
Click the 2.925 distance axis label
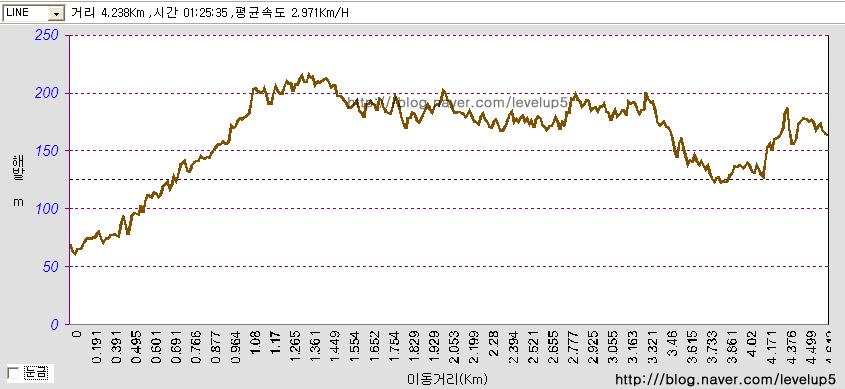pyautogui.click(x=594, y=349)
